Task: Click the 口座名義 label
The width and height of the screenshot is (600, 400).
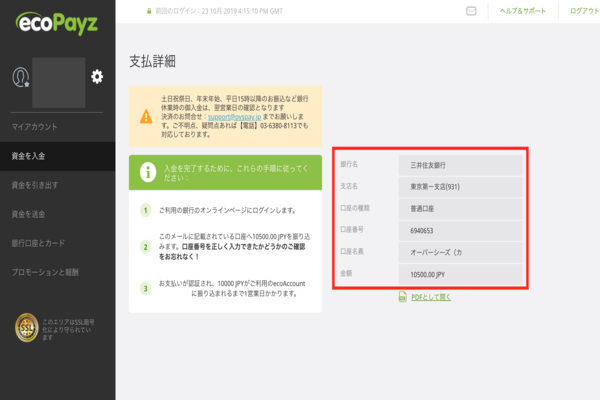Action: pos(352,251)
